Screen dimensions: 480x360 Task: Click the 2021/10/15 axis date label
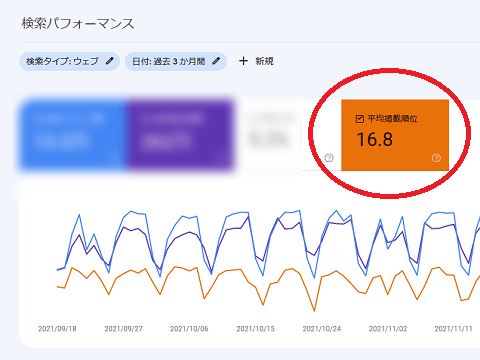(256, 329)
